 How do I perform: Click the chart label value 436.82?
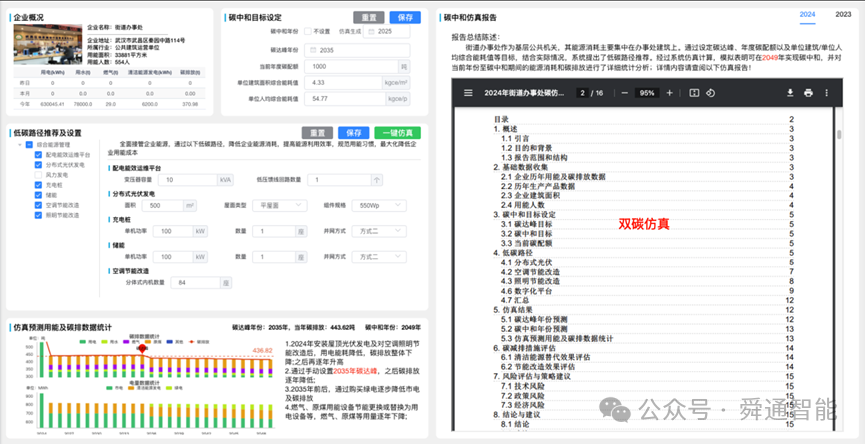tap(263, 350)
